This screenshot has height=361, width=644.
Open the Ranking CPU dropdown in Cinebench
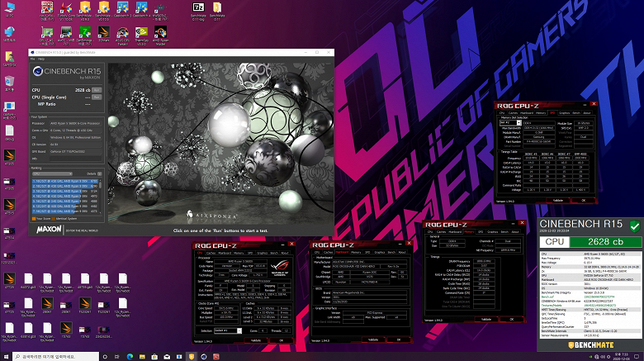[53, 174]
